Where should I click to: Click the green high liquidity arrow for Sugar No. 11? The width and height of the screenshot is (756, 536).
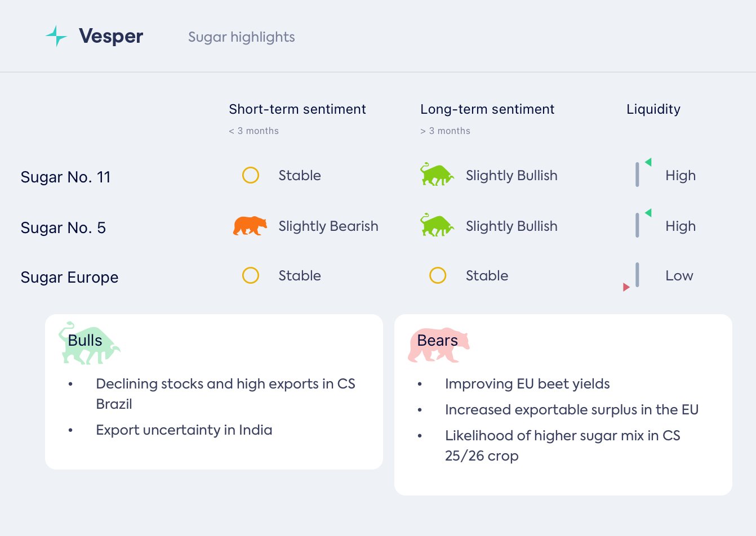click(648, 162)
